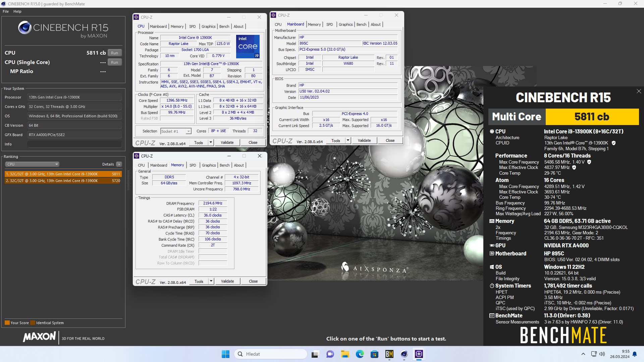Screen dimensions: 644x362
Task: Select ranking entry scoring 5811
Action: (x=63, y=174)
